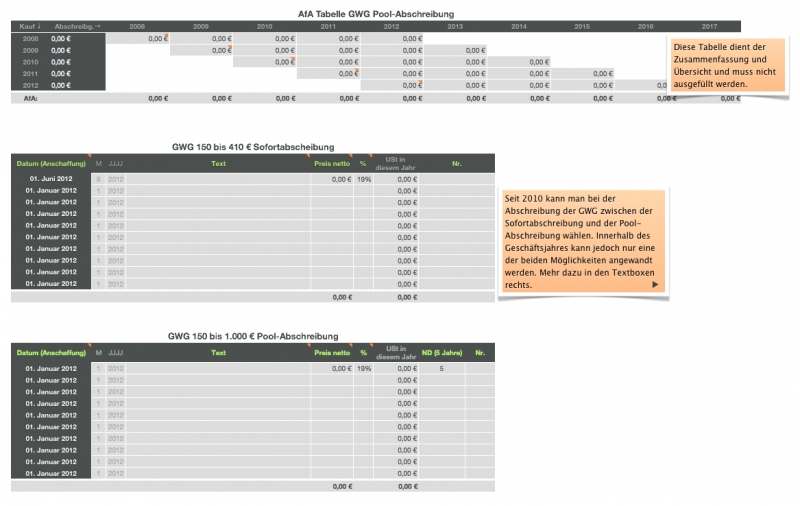This screenshot has width=800, height=506.
Task: Click 'USt in diesem Jahr' header in Sofortabschreibung table
Action: coord(394,162)
